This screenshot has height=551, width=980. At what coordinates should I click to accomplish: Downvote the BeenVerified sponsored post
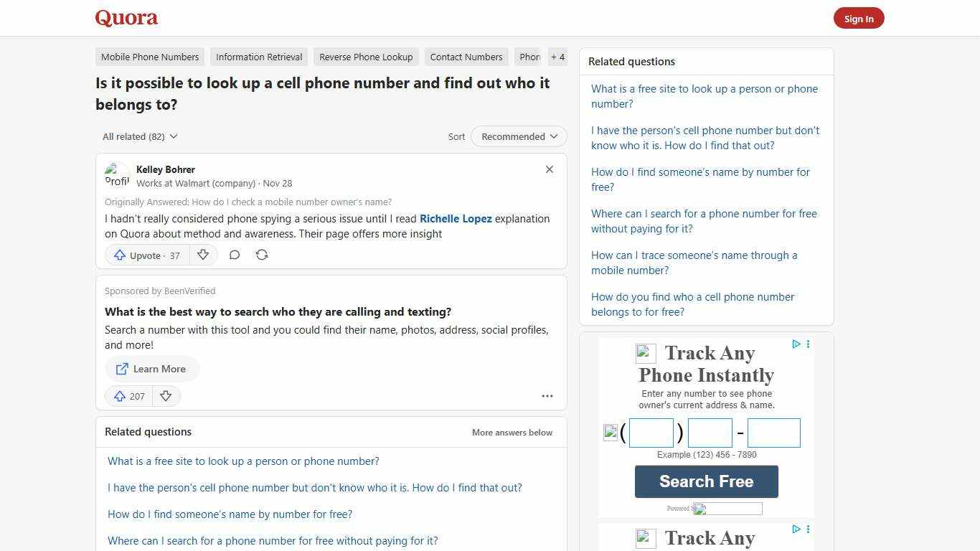(x=166, y=396)
